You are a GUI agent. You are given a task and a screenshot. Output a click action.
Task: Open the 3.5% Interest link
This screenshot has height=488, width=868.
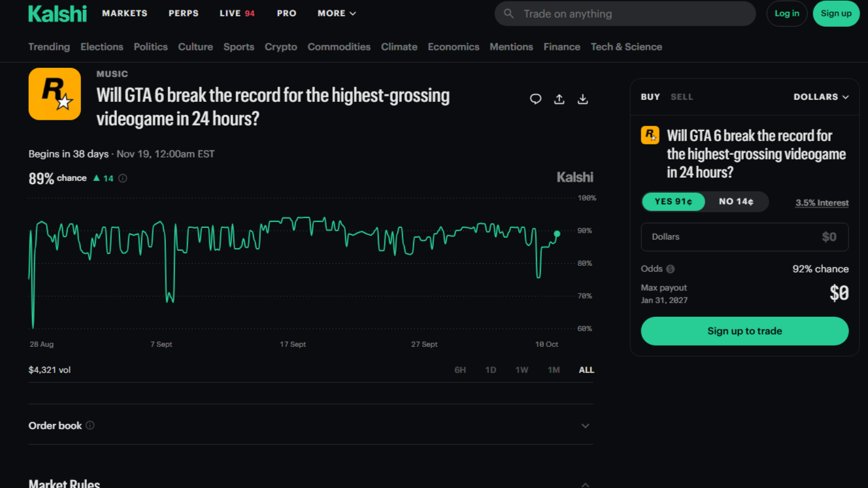tap(822, 203)
